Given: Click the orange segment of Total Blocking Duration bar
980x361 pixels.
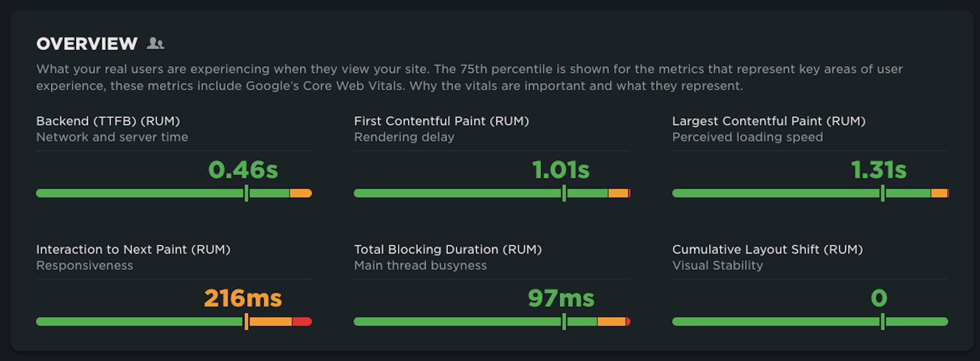Looking at the screenshot, I should [x=611, y=322].
